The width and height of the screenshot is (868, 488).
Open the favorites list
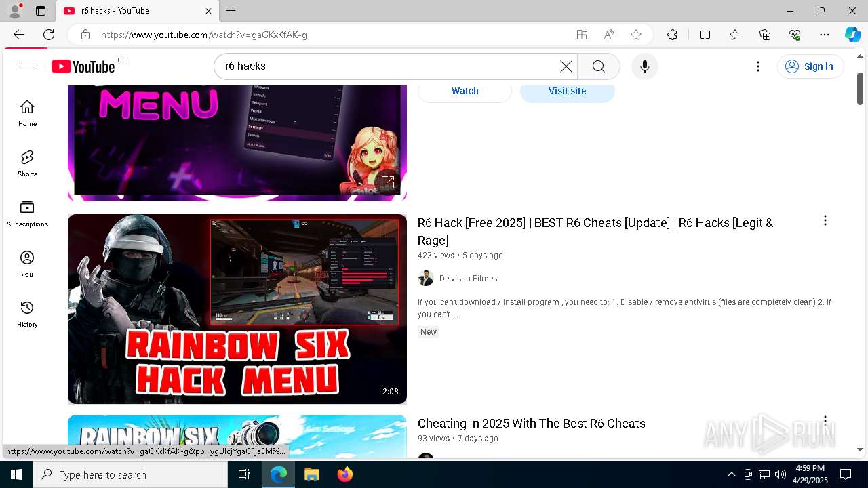735,35
